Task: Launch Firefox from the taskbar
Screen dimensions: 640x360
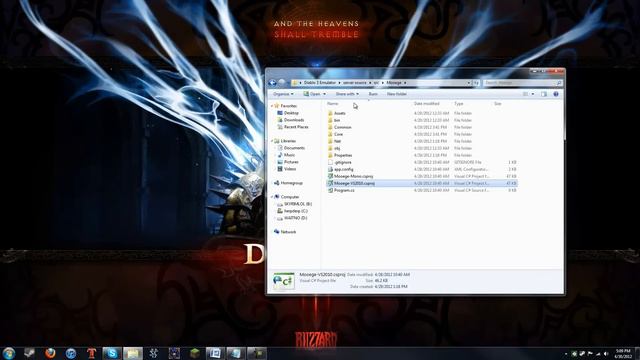Action: 50,353
